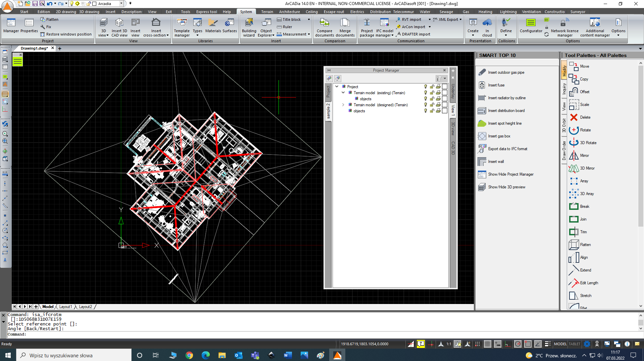Toggle visibility bulb for Terrain model (existing)
The width and height of the screenshot is (644, 361).
(x=425, y=93)
